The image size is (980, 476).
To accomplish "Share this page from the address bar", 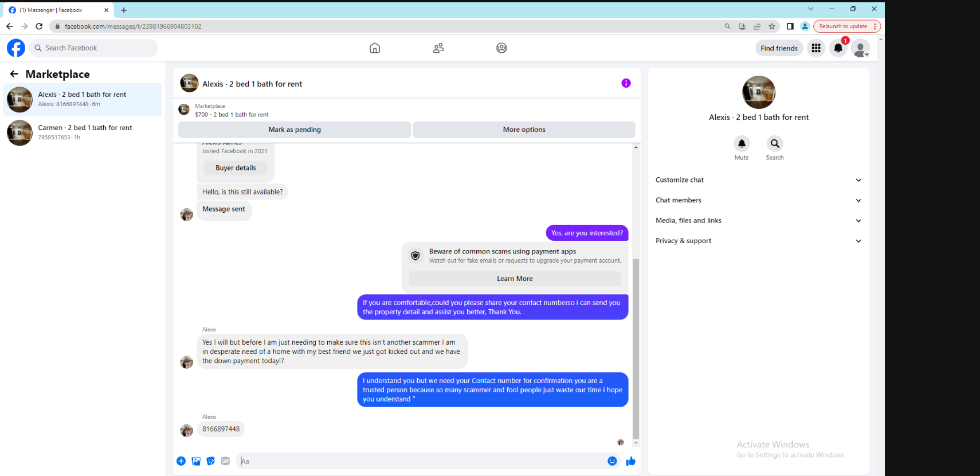I will click(x=757, y=26).
